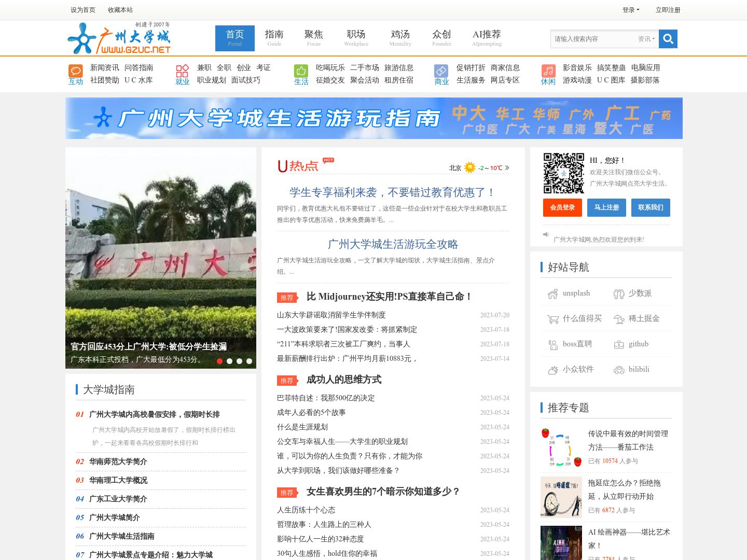
Task: Open article 山东大学辟谣取消留学生学伴制度
Action: pyautogui.click(x=331, y=315)
